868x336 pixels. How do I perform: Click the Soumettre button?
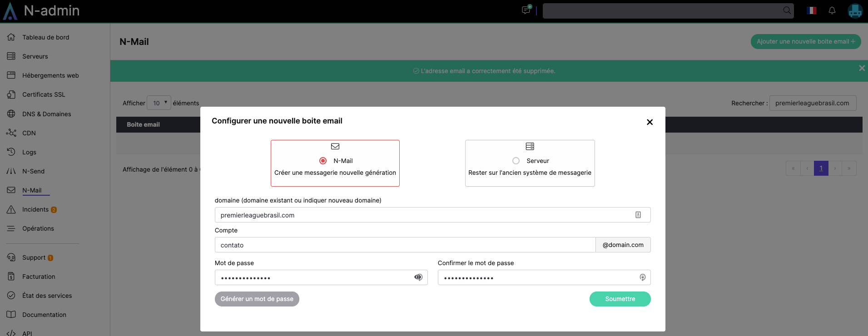click(620, 299)
